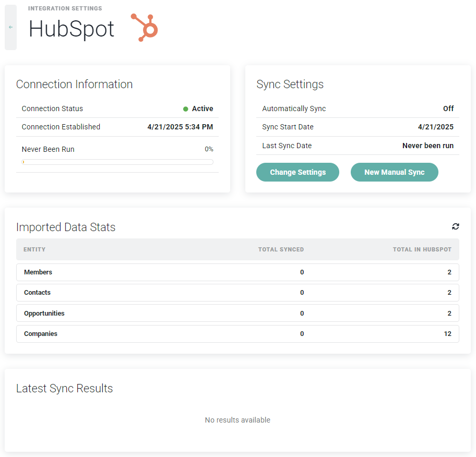Click the Latest Sync Results heading
Screen dimensions: 476x457
(64, 389)
